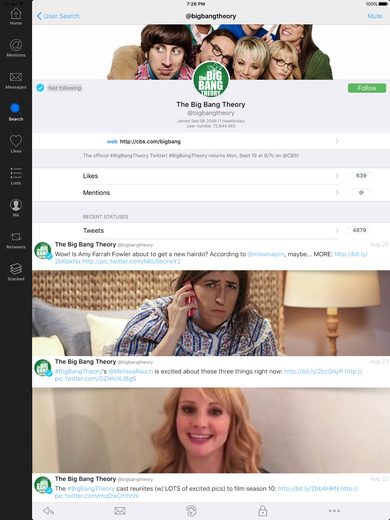Tap #BigBangTheory hashtag in MelissaRauch tweet

(78, 371)
